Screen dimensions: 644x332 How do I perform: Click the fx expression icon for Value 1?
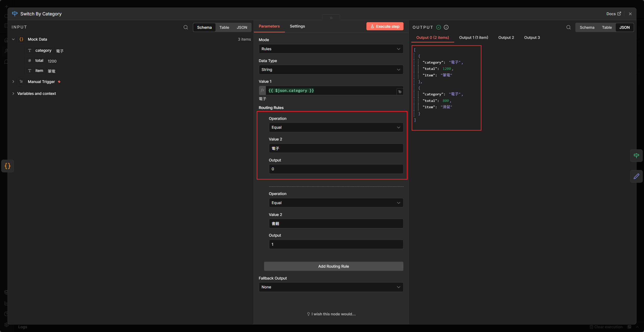coord(262,90)
